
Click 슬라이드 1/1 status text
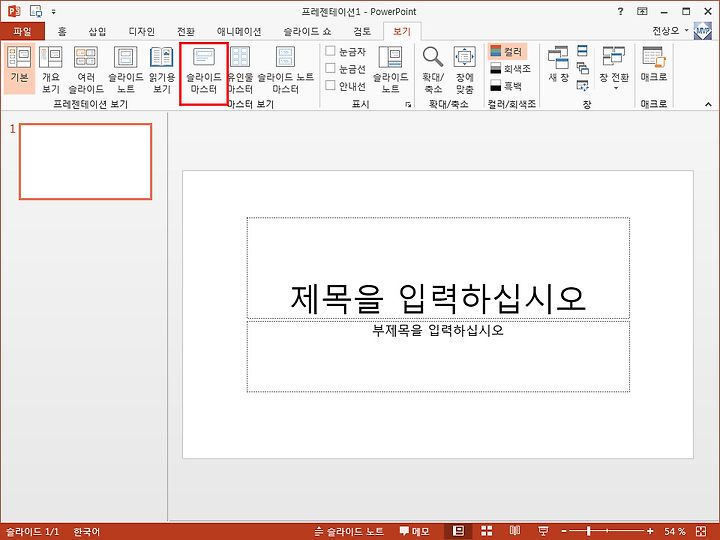coord(32,531)
